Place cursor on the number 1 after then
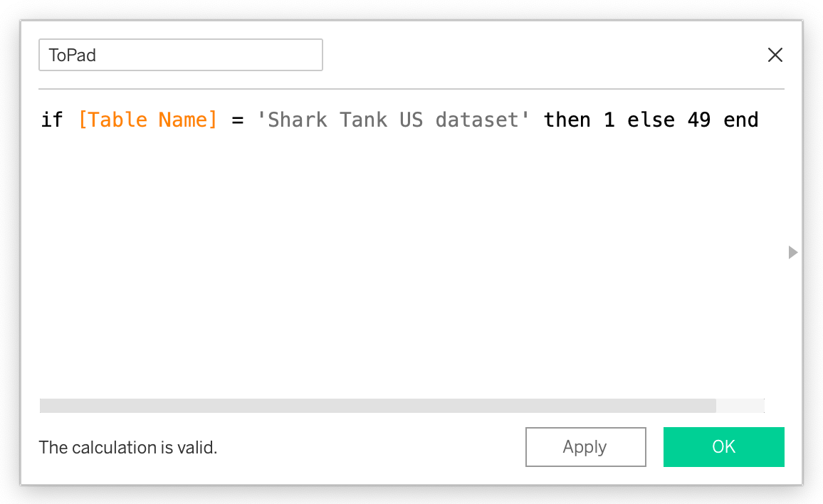The width and height of the screenshot is (823, 504). [609, 120]
